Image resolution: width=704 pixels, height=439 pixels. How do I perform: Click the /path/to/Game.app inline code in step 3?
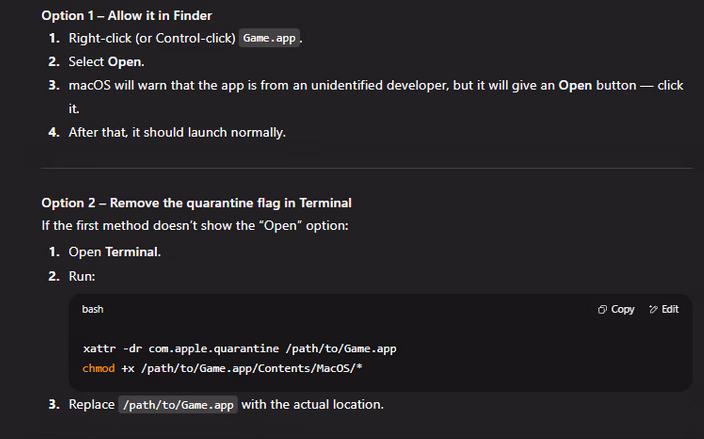[178, 405]
